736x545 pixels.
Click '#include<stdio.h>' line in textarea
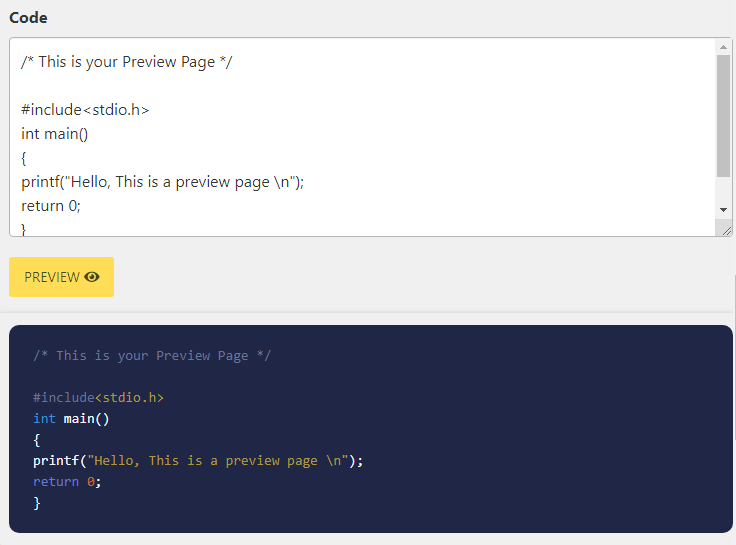(85, 110)
